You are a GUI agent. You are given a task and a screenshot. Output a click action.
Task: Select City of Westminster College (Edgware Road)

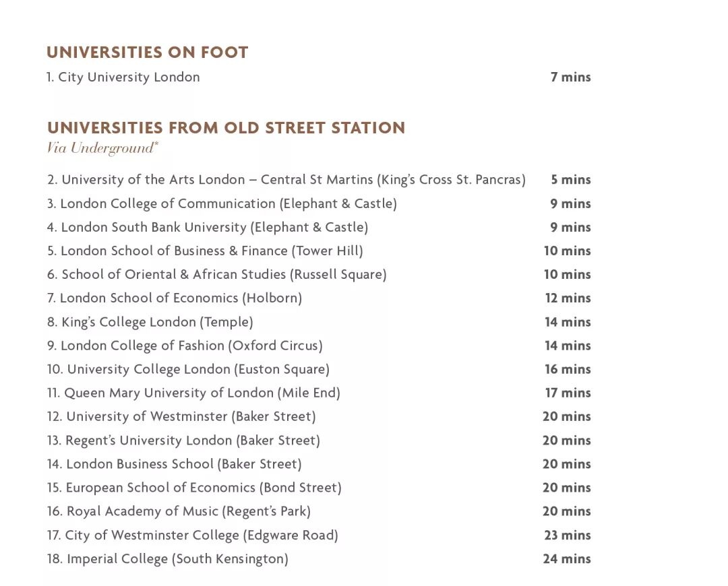(x=193, y=535)
